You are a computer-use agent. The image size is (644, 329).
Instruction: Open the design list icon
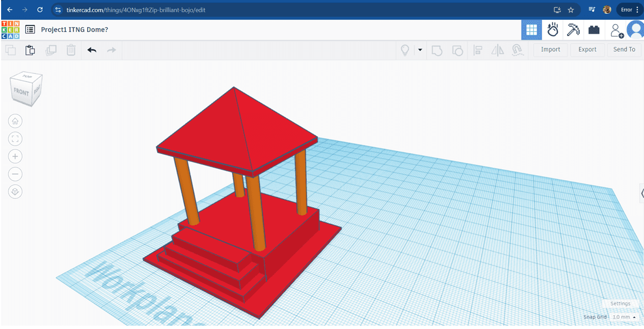click(30, 30)
